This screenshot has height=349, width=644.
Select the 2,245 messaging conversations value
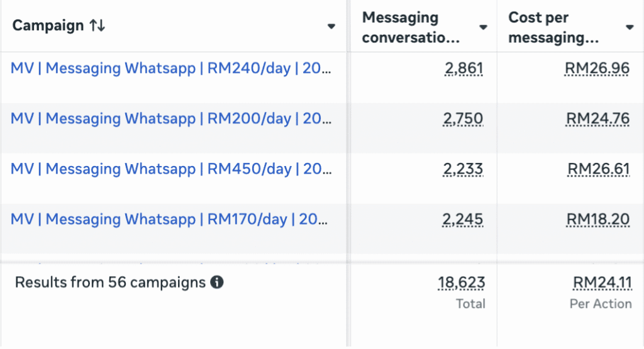point(464,219)
